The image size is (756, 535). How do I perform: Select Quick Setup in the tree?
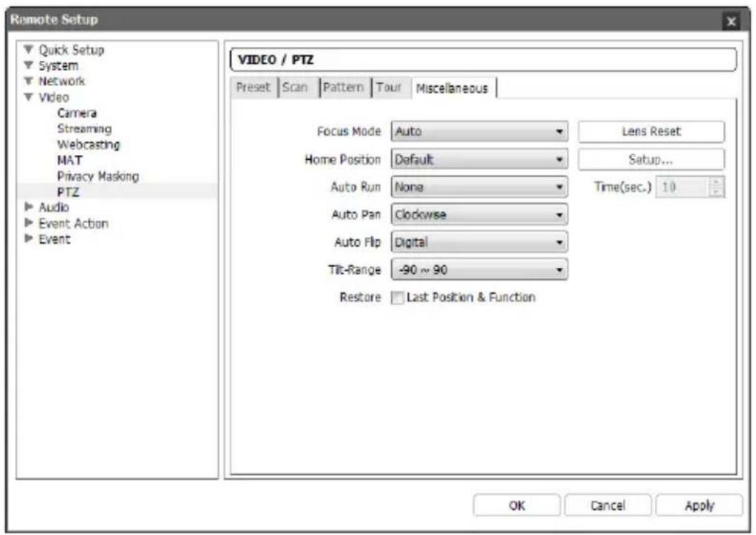point(72,50)
